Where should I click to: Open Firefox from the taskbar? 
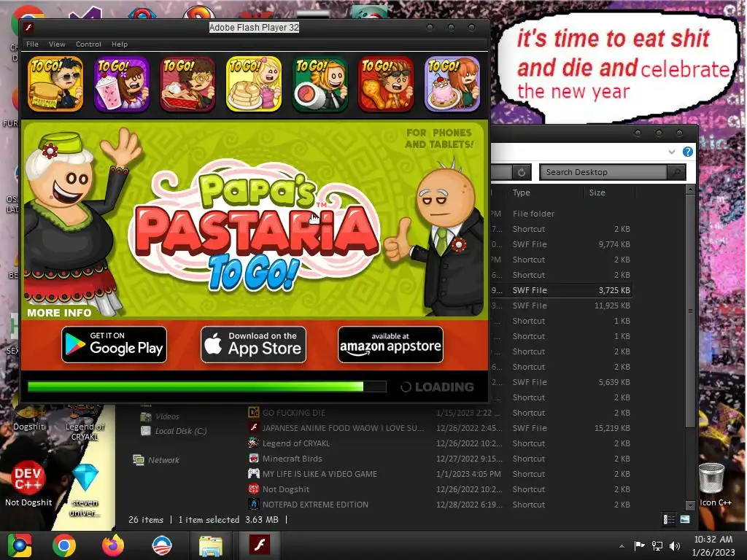[x=113, y=545]
